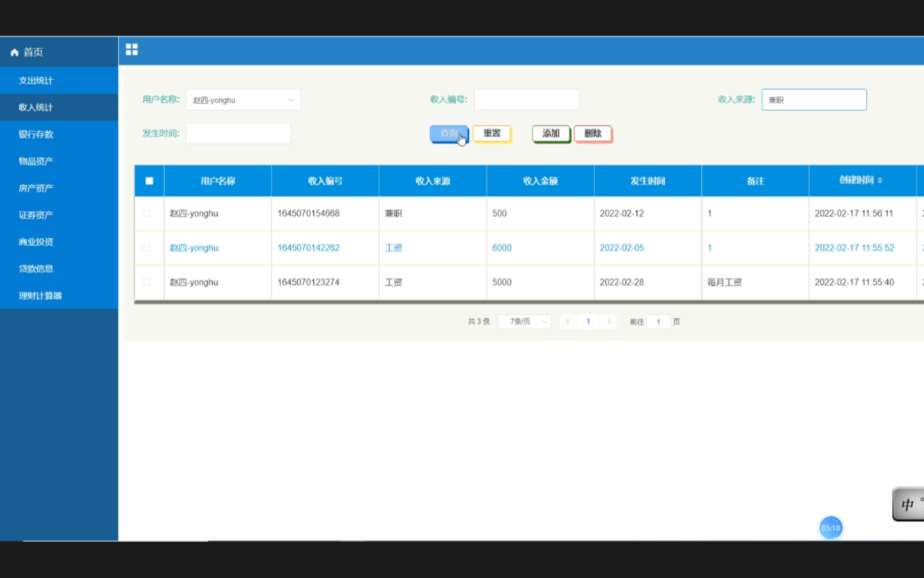Image resolution: width=924 pixels, height=578 pixels.
Task: Click the 收入金额 column header
Action: point(540,181)
